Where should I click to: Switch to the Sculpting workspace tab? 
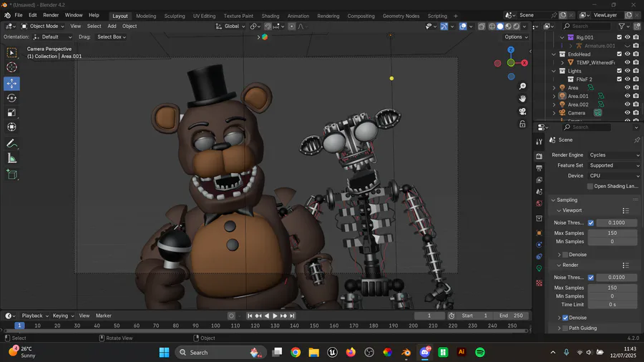[x=175, y=16]
